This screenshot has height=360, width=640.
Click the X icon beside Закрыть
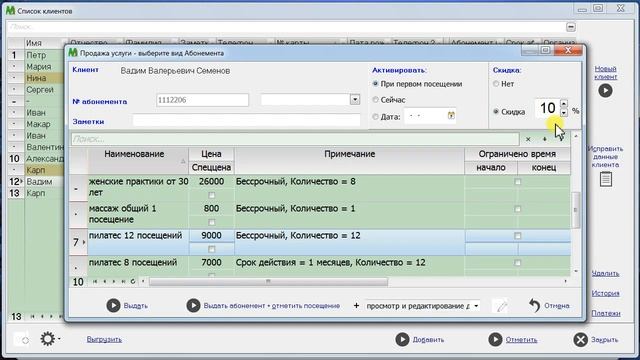(x=580, y=339)
